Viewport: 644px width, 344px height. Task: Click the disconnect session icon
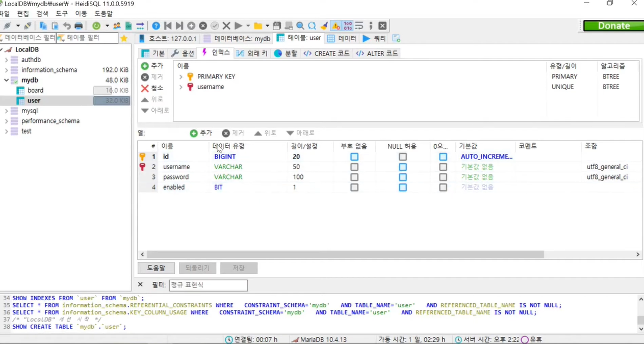28,25
